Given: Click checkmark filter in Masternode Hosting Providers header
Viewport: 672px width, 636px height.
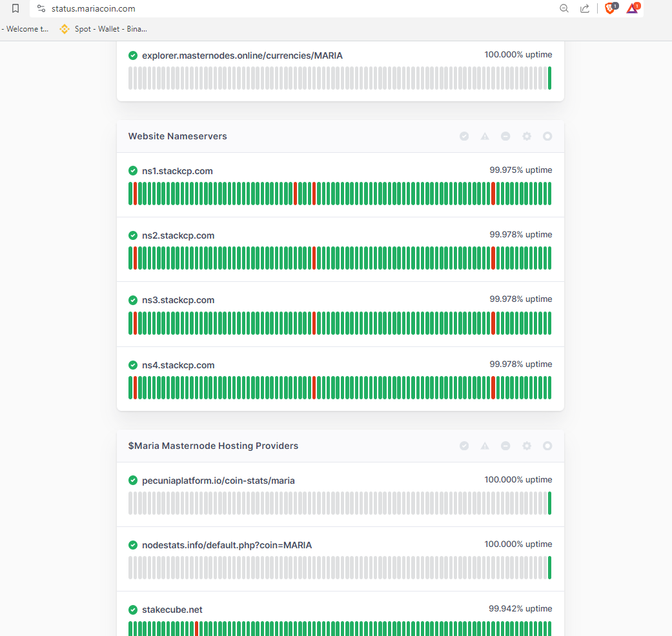Looking at the screenshot, I should tap(464, 446).
